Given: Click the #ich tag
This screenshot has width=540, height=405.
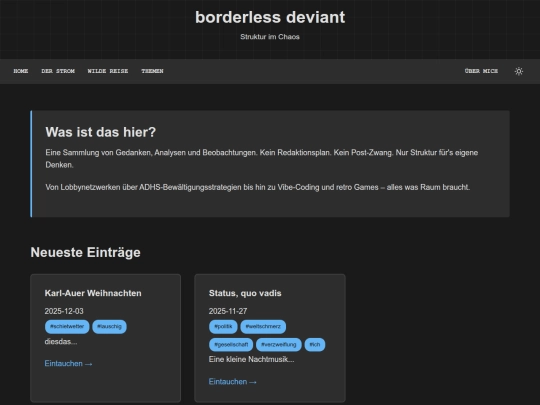Looking at the screenshot, I should tap(315, 344).
